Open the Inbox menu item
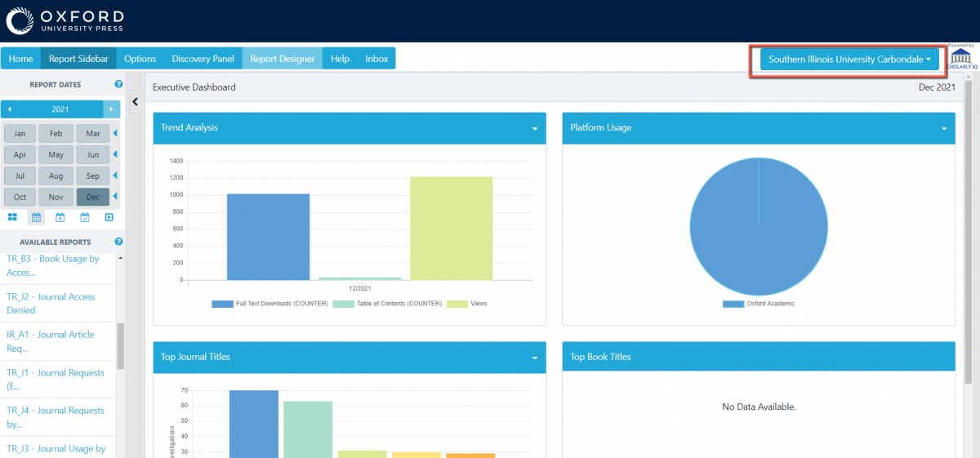Viewport: 980px width, 458px height. pos(376,59)
